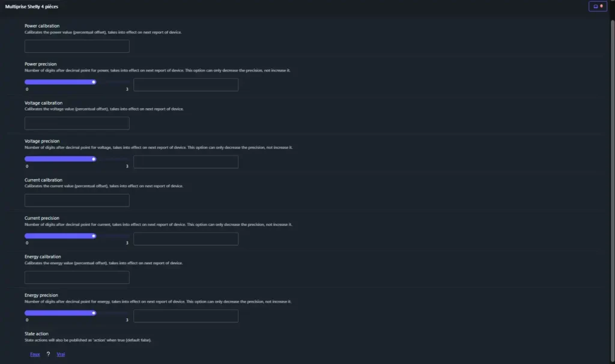Click the Energy precision slider handle

[x=94, y=312]
